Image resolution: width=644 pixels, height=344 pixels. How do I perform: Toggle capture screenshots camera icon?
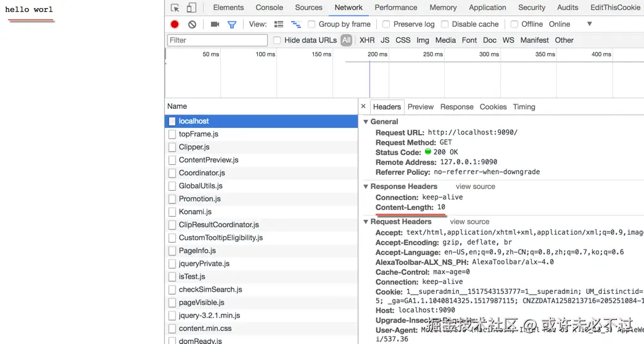pos(215,24)
